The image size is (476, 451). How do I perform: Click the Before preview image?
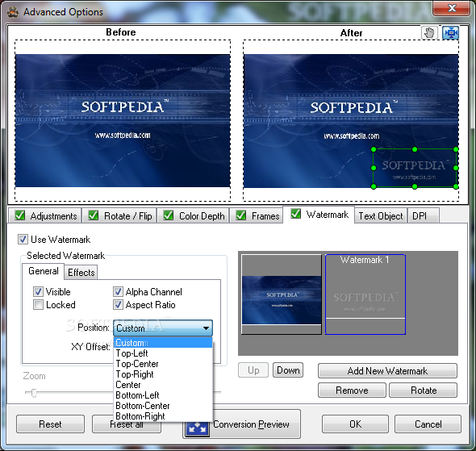(123, 120)
